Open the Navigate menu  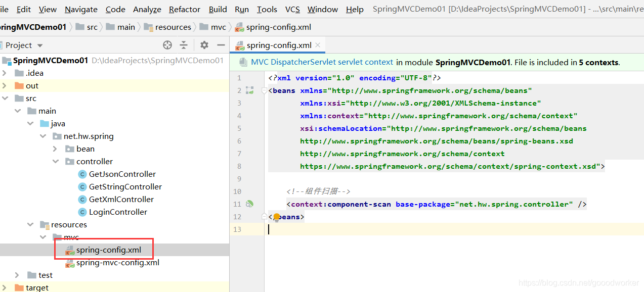[x=81, y=9]
